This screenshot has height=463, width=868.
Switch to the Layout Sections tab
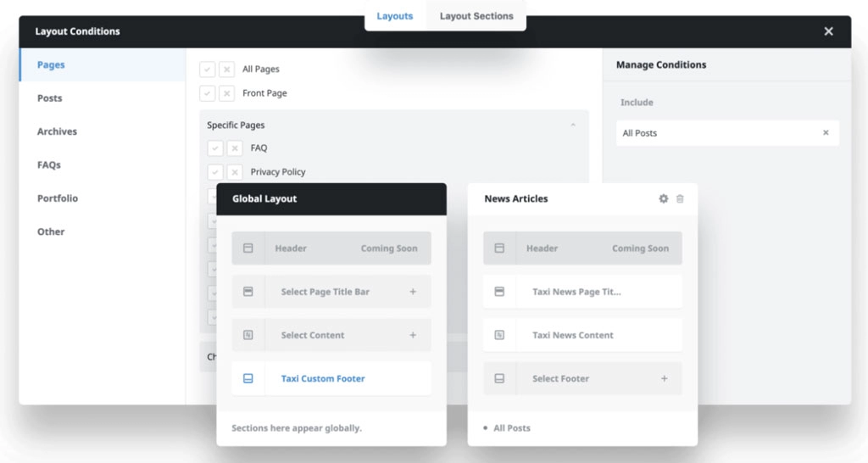coord(476,16)
